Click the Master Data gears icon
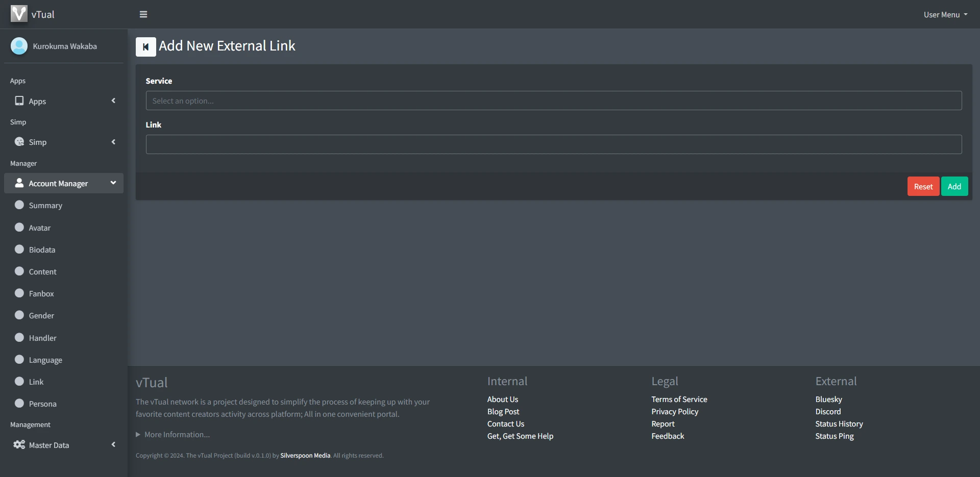This screenshot has height=477, width=980. [19, 445]
